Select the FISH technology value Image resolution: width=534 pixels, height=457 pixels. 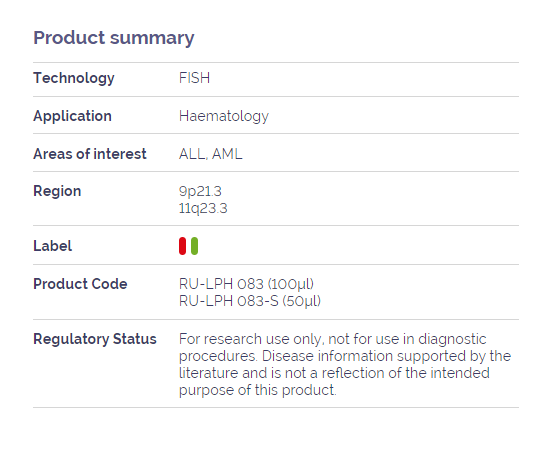click(194, 78)
